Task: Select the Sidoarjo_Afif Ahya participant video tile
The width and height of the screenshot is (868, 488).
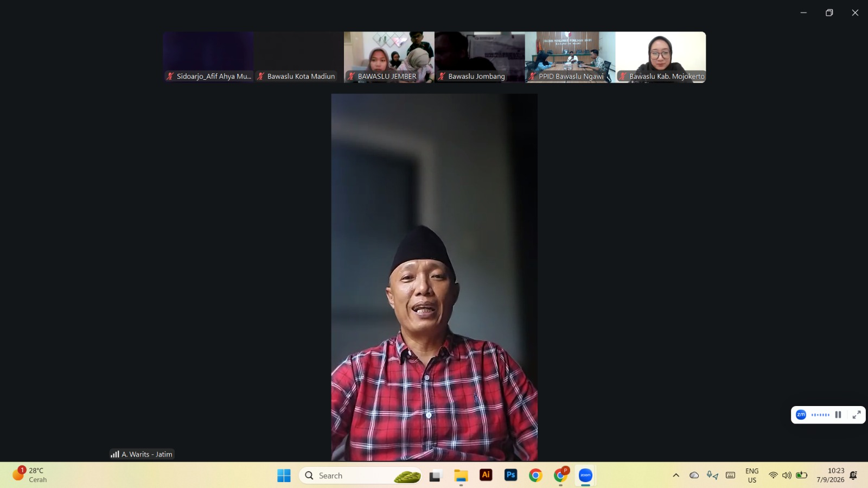Action: [x=208, y=57]
